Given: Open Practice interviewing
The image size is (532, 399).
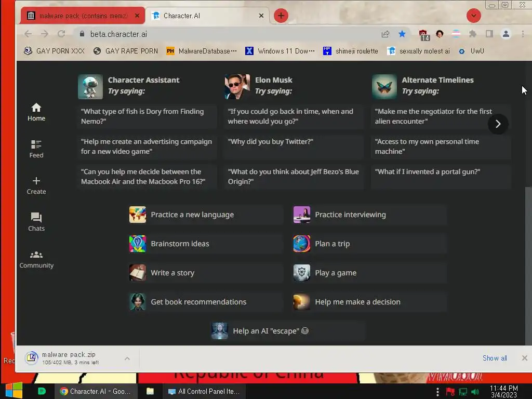Looking at the screenshot, I should [x=369, y=215].
